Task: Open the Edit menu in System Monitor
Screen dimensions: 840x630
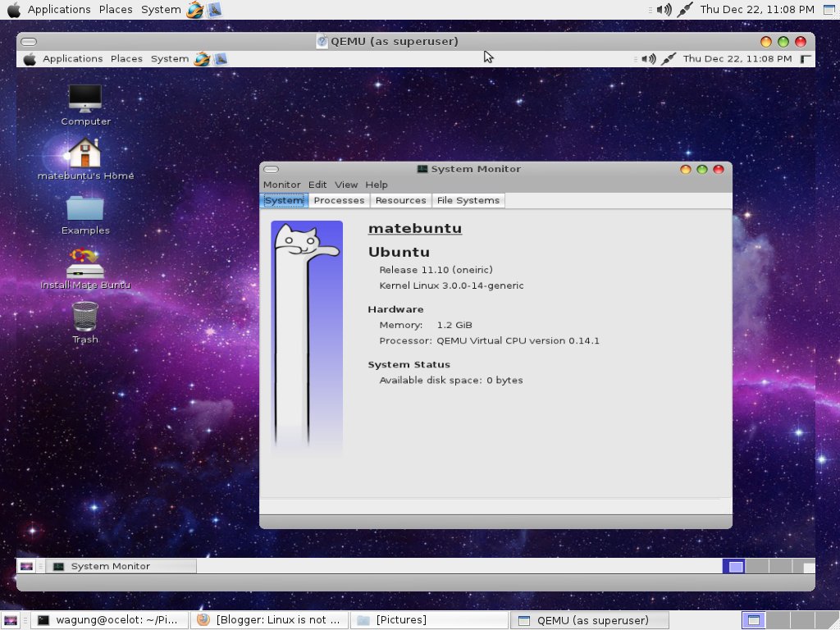Action: coord(317,185)
